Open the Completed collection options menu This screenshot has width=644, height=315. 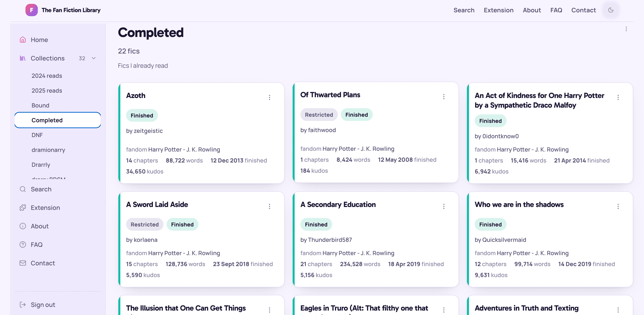pos(626,29)
